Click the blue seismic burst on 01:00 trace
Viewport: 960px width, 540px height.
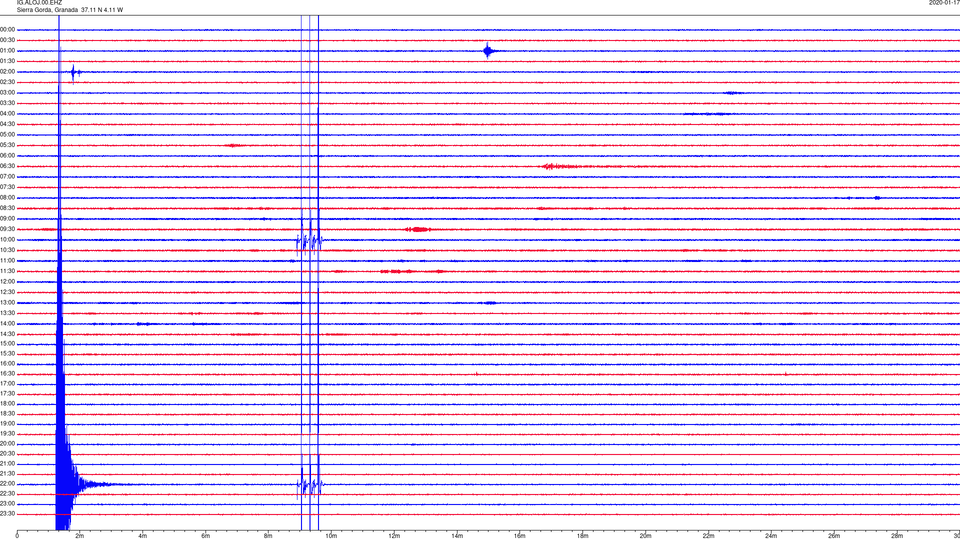[488, 51]
